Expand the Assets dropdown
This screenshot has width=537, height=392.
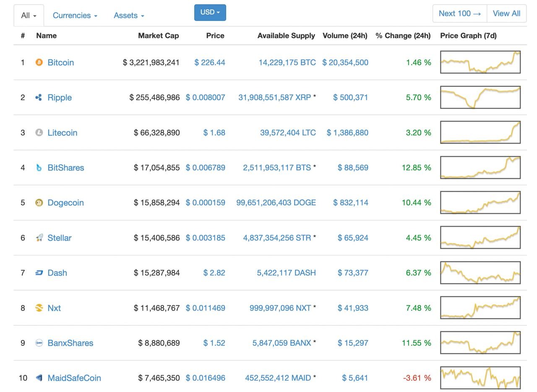tap(129, 16)
